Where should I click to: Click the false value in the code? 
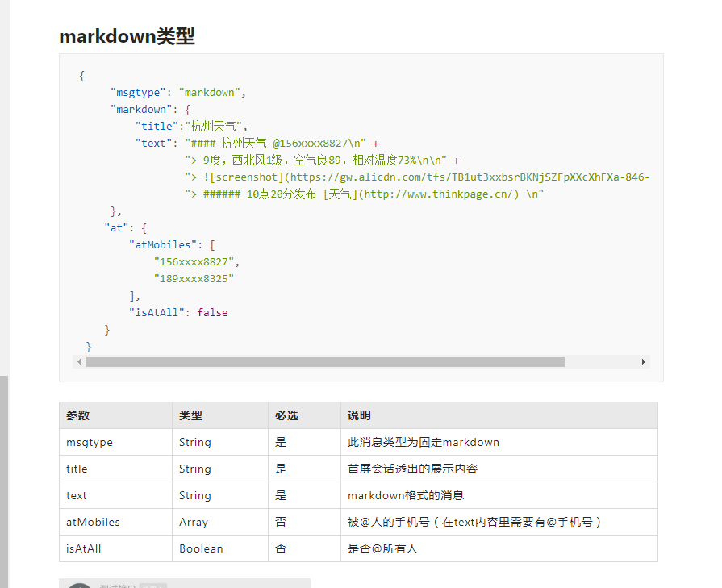pyautogui.click(x=212, y=311)
